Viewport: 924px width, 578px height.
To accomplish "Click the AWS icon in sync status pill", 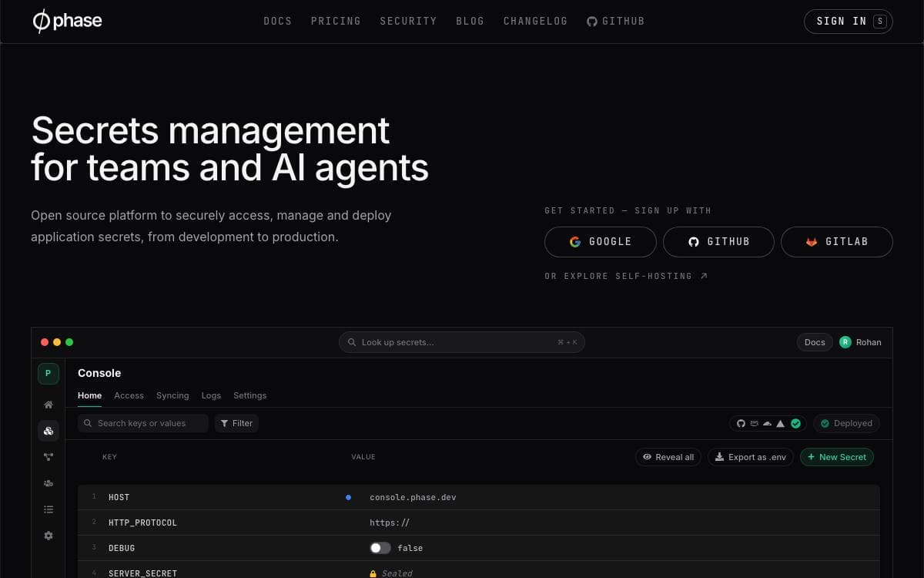I will point(755,423).
